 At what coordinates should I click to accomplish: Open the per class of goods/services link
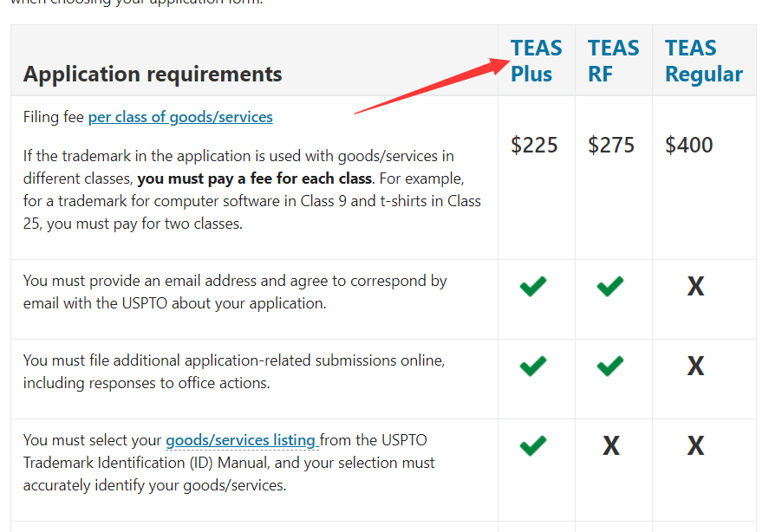tap(180, 117)
